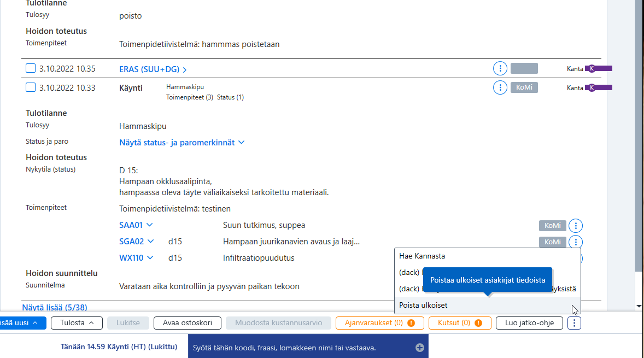Click the vertical scrollbar down arrow
The height and width of the screenshot is (358, 644).
click(x=639, y=306)
